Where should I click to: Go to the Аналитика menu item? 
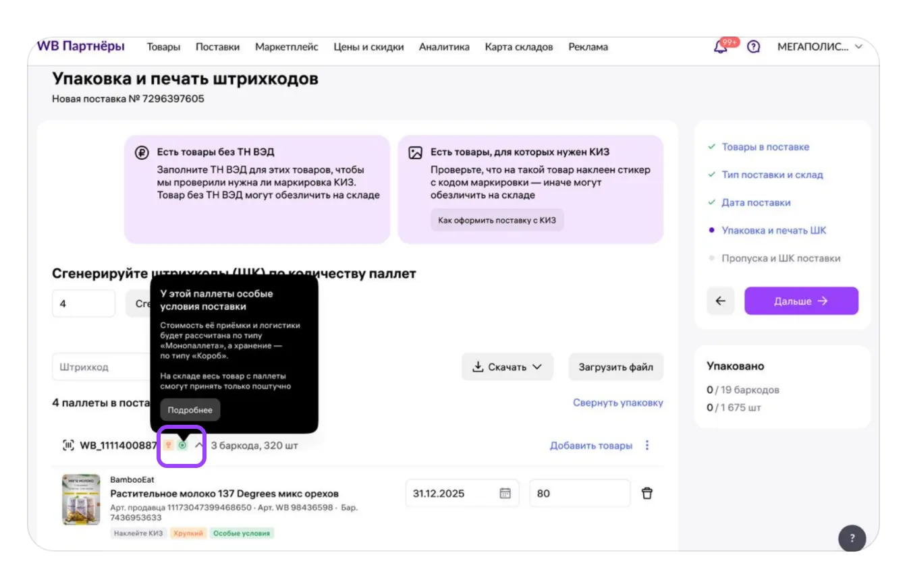(444, 47)
